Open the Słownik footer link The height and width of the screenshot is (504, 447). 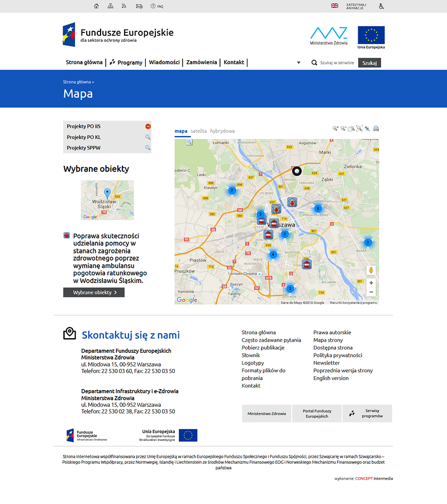click(251, 356)
